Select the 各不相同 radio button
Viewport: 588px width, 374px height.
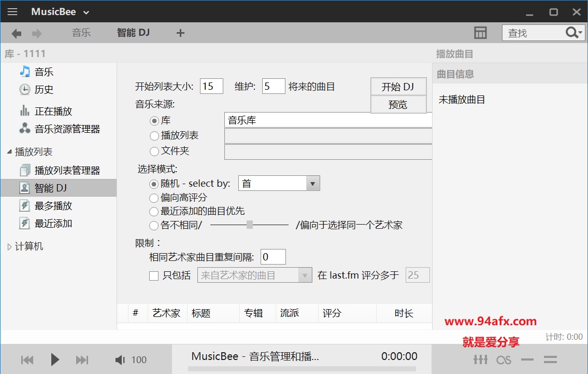pyautogui.click(x=154, y=226)
